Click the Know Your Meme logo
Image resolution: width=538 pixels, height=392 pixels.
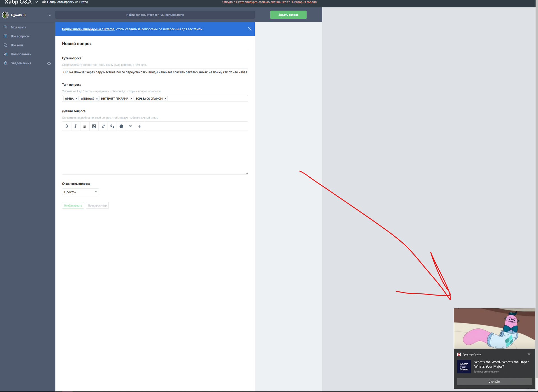point(464,367)
